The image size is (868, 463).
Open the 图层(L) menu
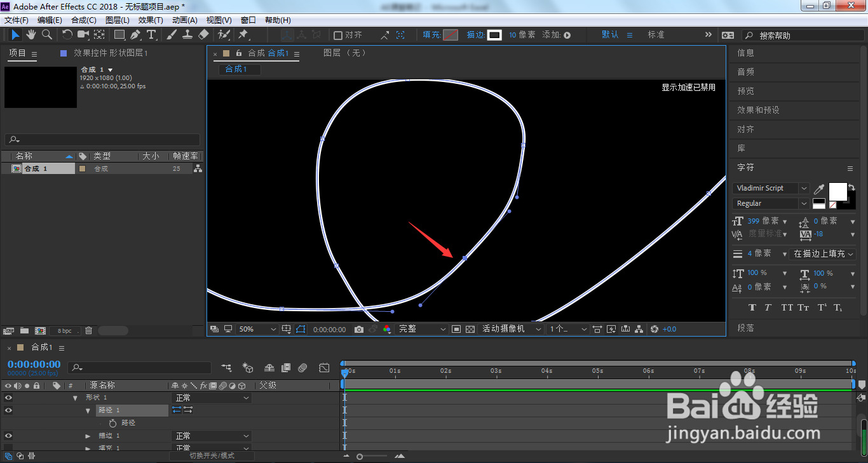(118, 20)
